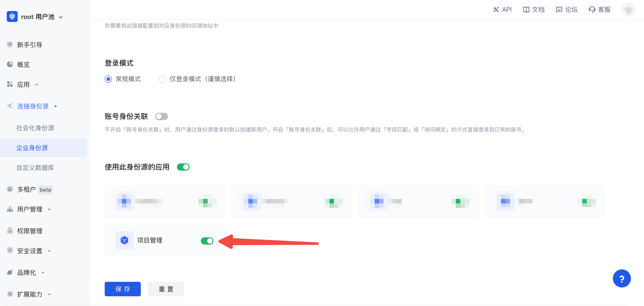This screenshot has width=644, height=306.
Task: Click the blue 保存 button
Action: click(x=123, y=289)
